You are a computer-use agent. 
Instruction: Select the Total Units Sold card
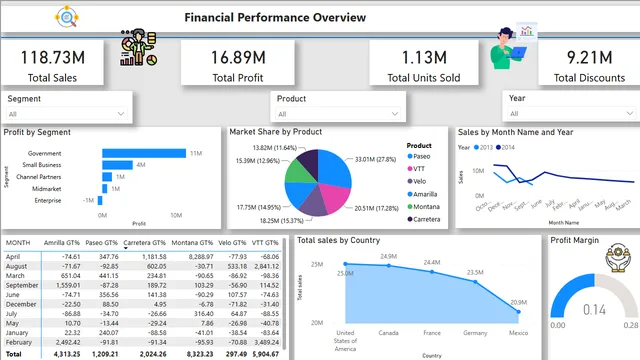click(424, 63)
